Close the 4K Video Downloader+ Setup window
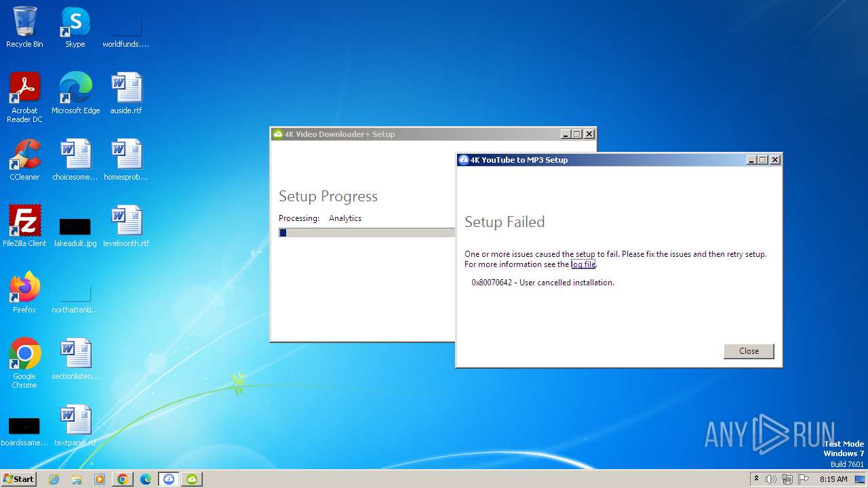This screenshot has width=868, height=488. pyautogui.click(x=589, y=134)
